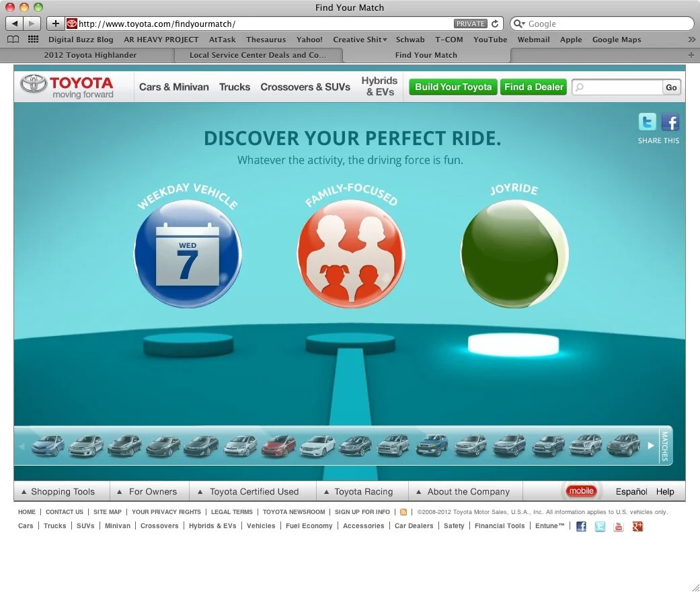Share via the Twitter icon near Share This
Viewport: 700px width, 592px height.
(648, 122)
